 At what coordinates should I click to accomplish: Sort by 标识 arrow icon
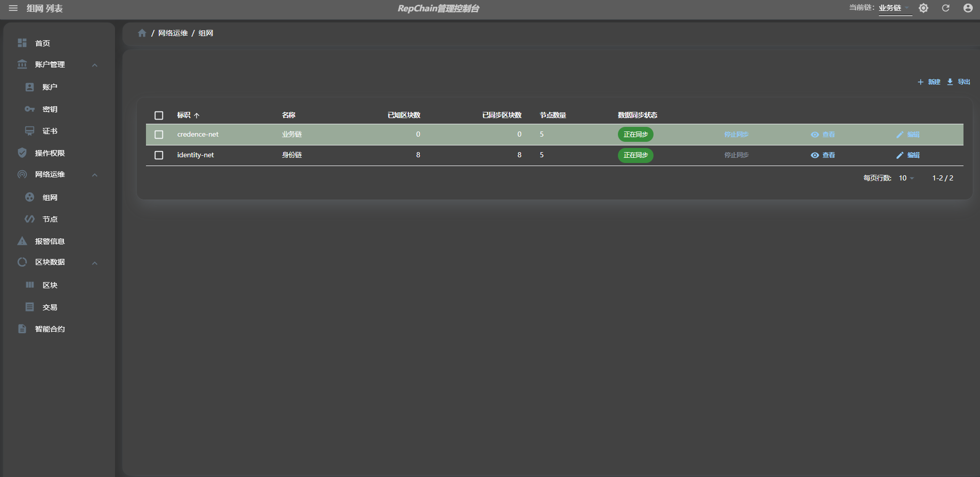[x=197, y=116]
